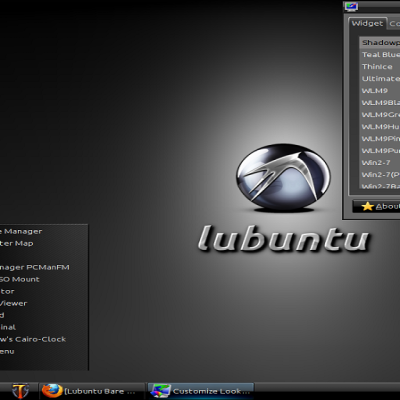Viewport: 400px width, 400px height.
Task: Open the ...Viewer menu entry
Action: click(x=43, y=303)
